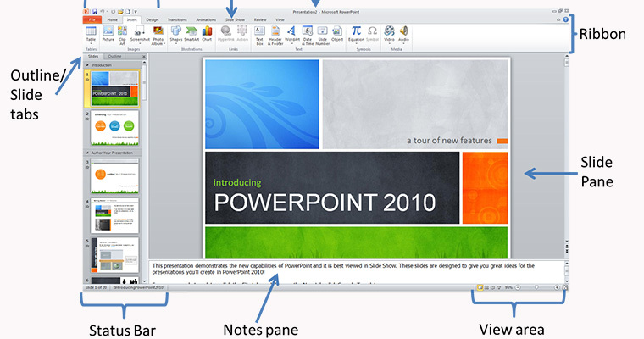Switch to the Design ribbon tab

pyautogui.click(x=152, y=19)
